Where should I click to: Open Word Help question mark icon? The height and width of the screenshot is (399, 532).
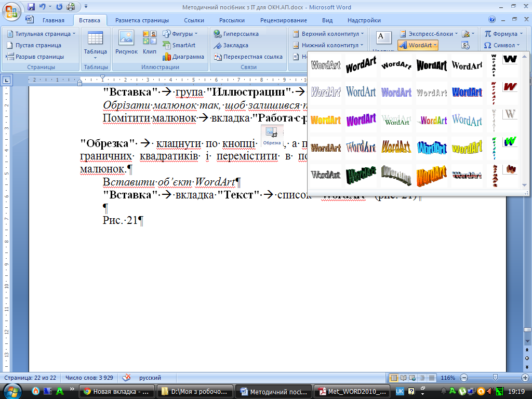click(x=491, y=19)
